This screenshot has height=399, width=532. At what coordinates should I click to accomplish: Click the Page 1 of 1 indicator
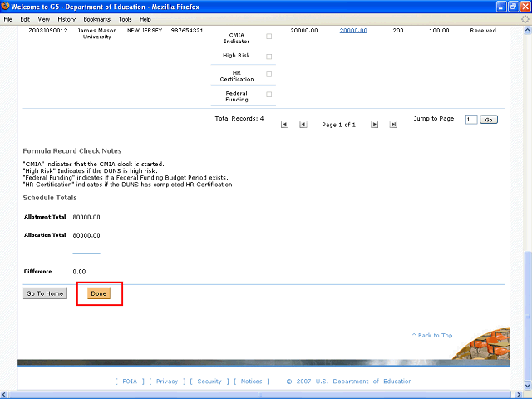(x=338, y=125)
